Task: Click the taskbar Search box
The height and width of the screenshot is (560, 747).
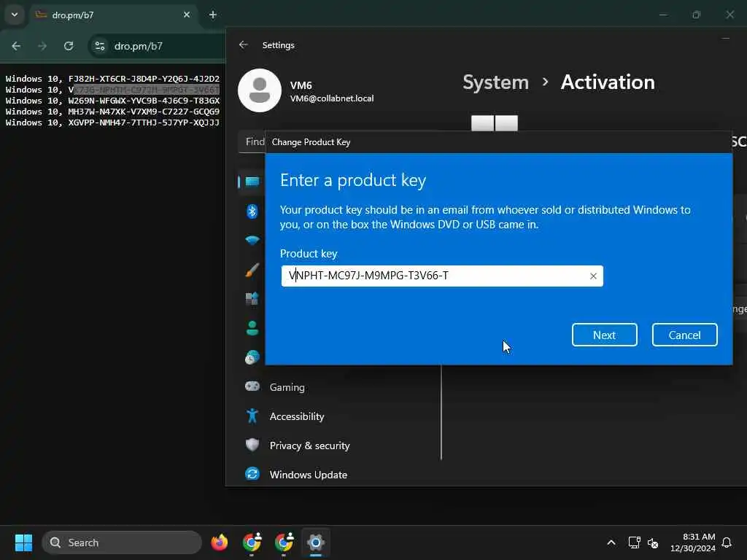Action: (122, 542)
